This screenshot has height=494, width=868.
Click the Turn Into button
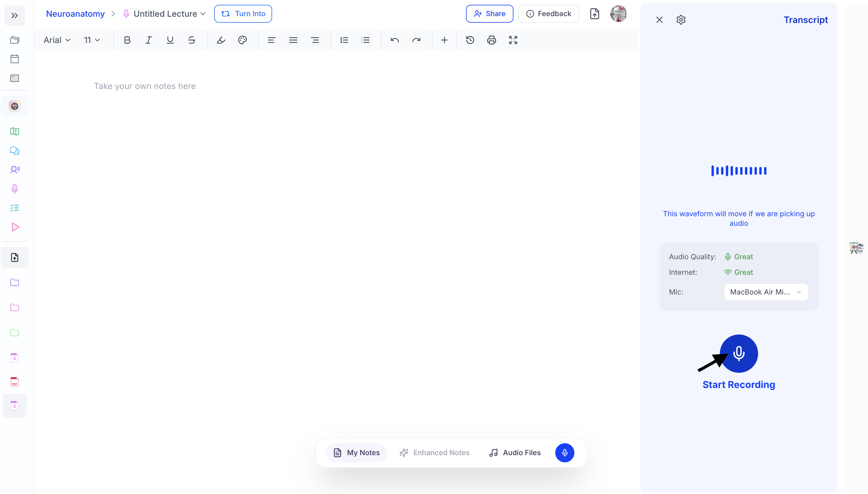[x=243, y=14]
